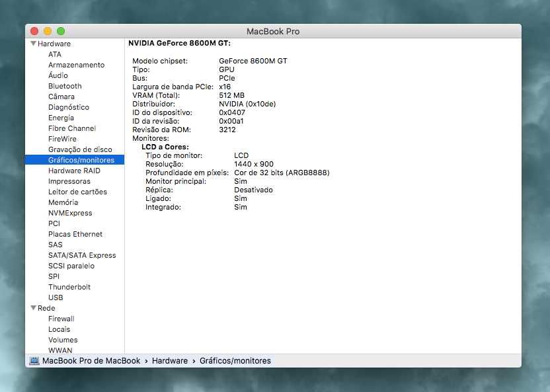Select highlighted Gráficos/monitores row

[x=75, y=160]
